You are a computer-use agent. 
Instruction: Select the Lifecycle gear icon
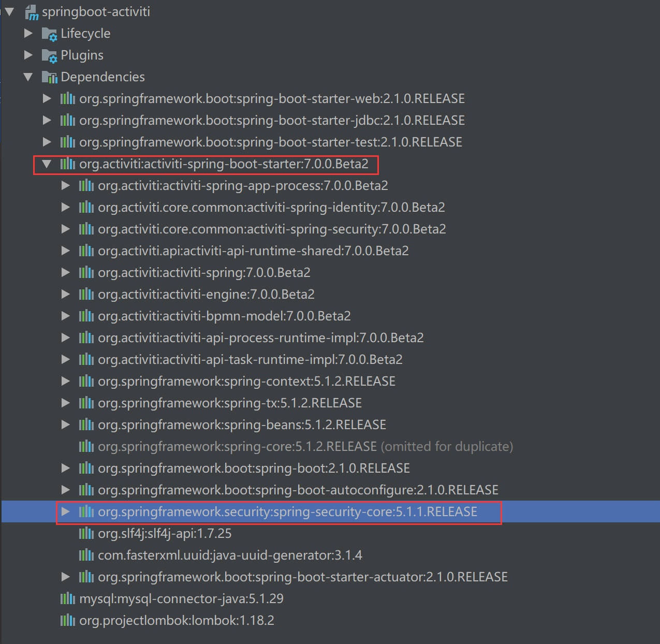[49, 34]
